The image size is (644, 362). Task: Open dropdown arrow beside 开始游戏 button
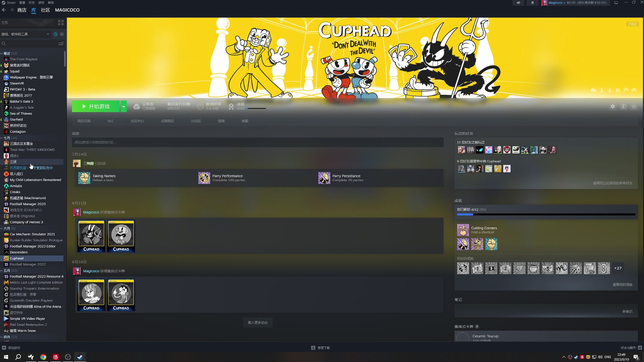(124, 107)
